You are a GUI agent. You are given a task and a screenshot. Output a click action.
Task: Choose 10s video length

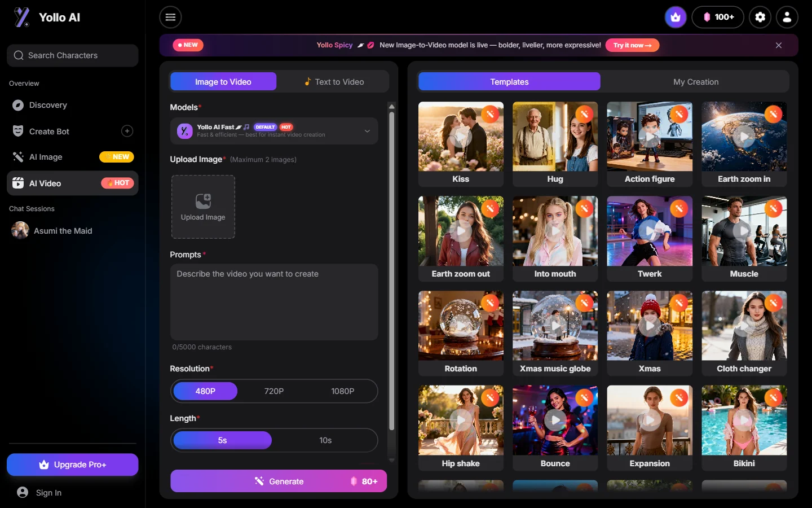coord(325,440)
